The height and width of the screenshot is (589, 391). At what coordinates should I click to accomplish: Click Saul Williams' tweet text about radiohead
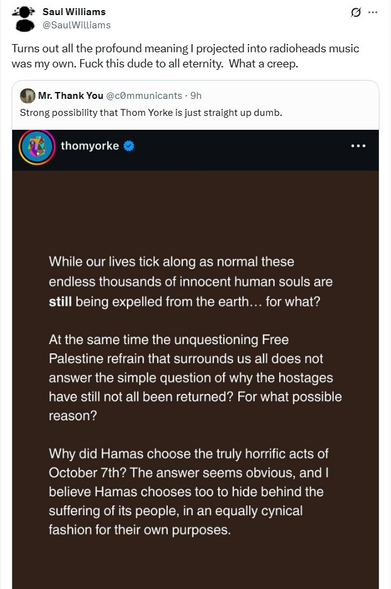[185, 56]
